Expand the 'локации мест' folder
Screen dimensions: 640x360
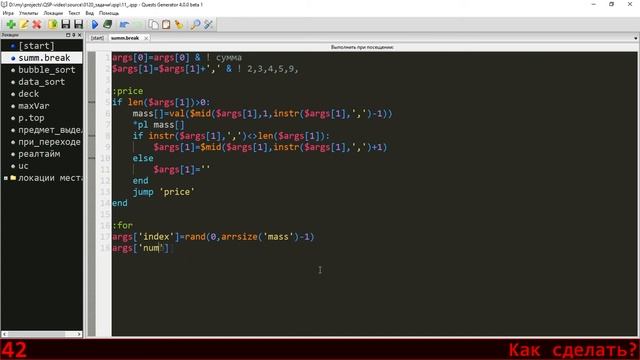coord(6,178)
